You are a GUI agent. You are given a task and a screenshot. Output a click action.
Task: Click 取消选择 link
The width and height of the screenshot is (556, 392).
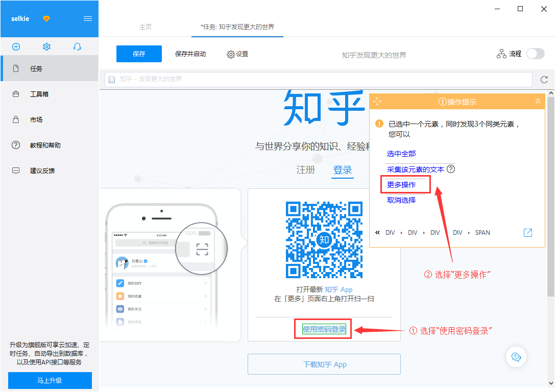coord(401,200)
